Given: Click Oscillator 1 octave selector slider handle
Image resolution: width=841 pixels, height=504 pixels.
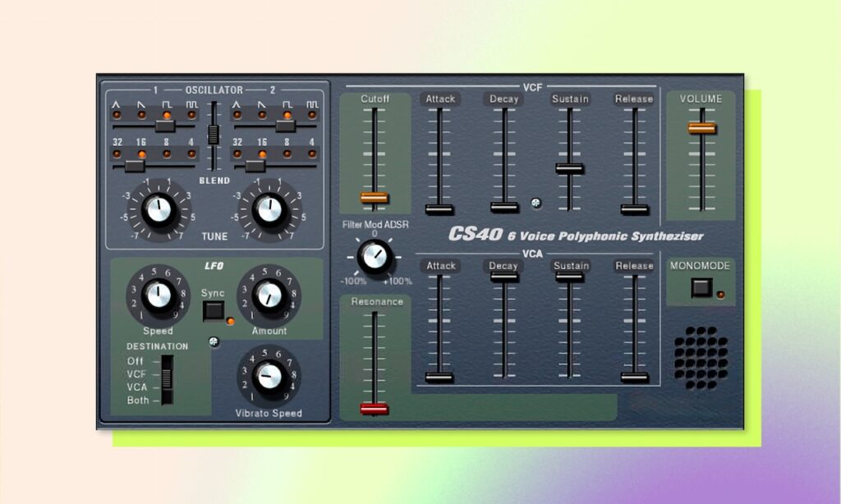Looking at the screenshot, I should pos(135,166).
